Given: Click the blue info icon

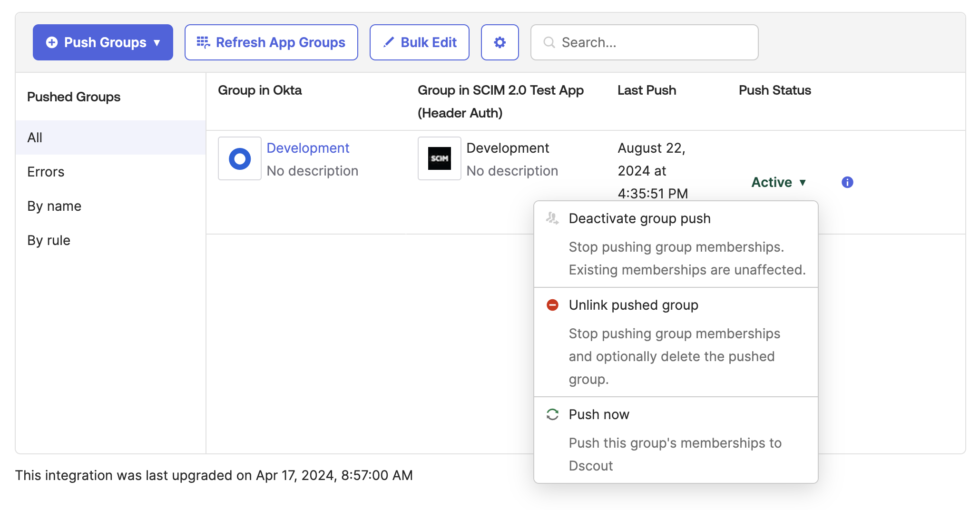Looking at the screenshot, I should point(847,182).
